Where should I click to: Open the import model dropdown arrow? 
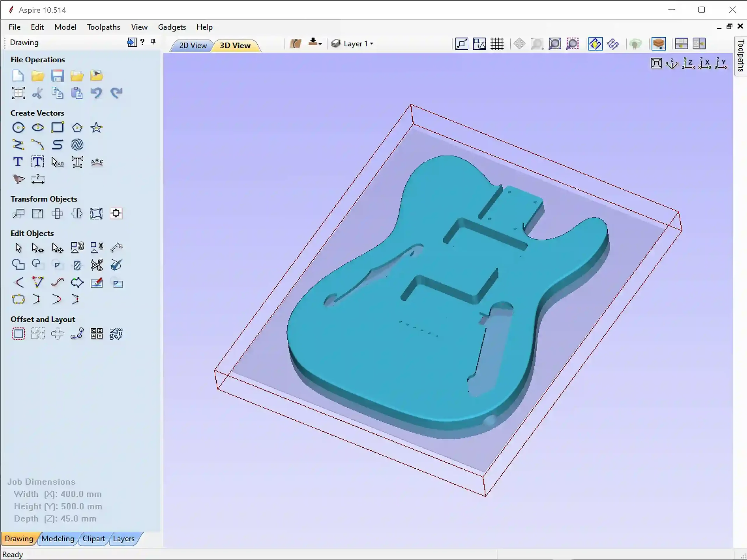click(320, 44)
